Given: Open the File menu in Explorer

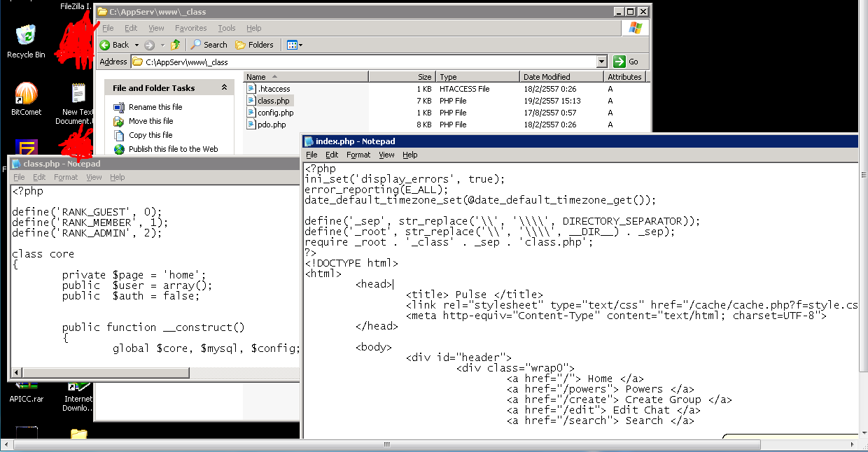Looking at the screenshot, I should [x=108, y=28].
